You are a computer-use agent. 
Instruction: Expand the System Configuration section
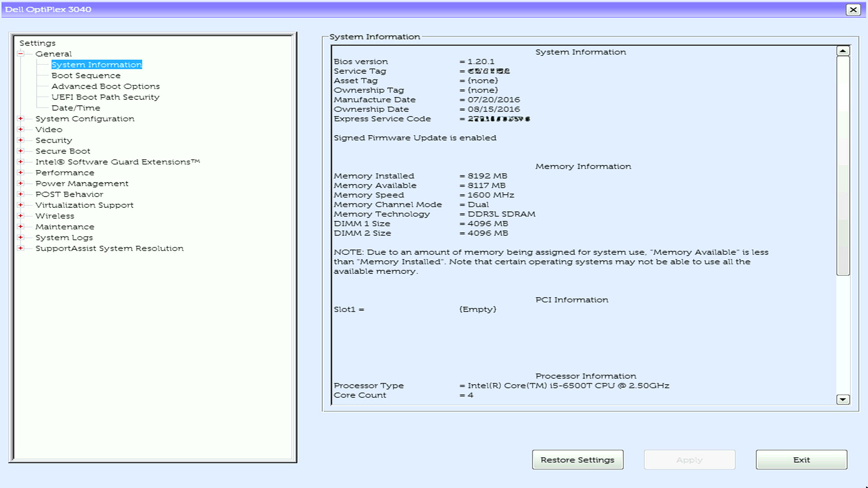(21, 118)
